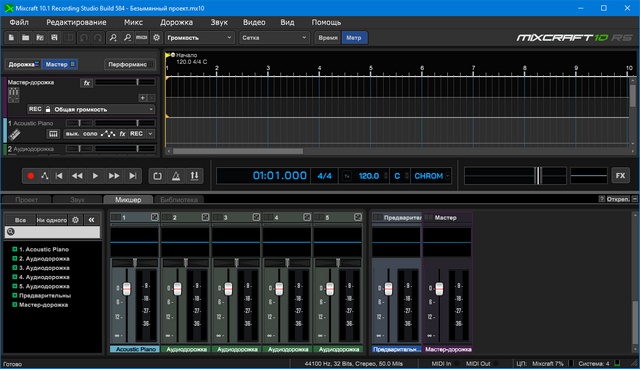
Task: Expand mixer channel 3 with corner icon
Action: [x=256, y=217]
